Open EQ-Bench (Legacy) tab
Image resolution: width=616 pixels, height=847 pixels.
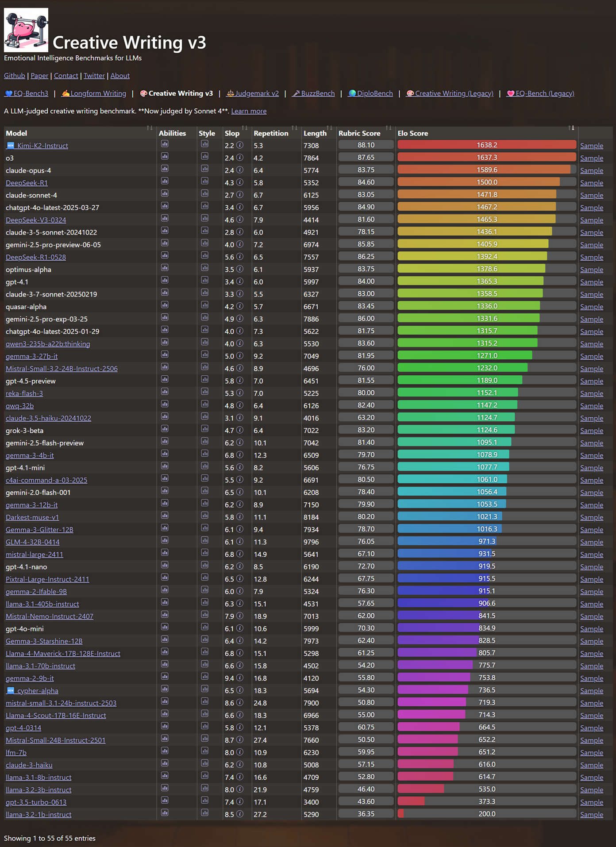(x=540, y=93)
